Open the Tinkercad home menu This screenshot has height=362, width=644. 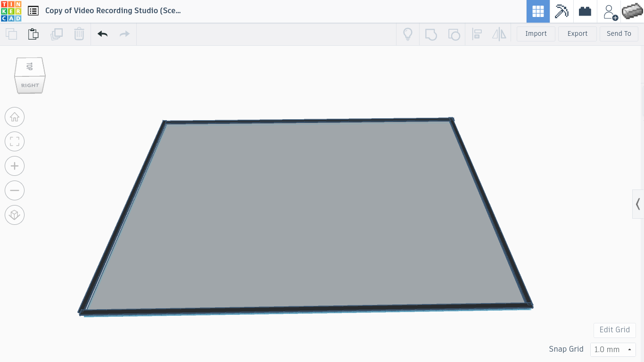tap(11, 10)
